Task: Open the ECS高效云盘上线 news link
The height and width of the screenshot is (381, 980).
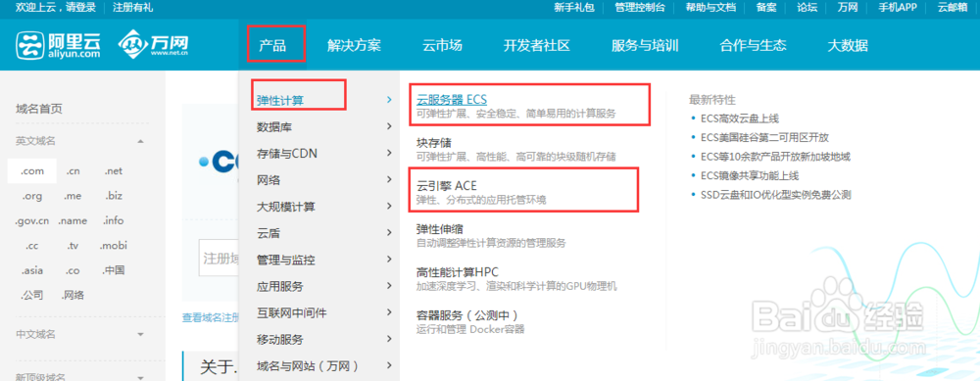Action: [x=740, y=119]
